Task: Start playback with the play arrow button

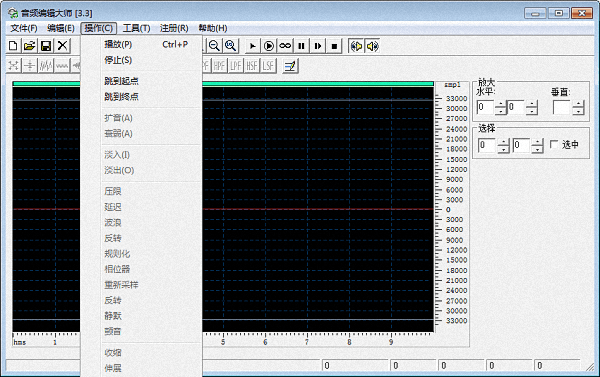Action: (x=252, y=46)
